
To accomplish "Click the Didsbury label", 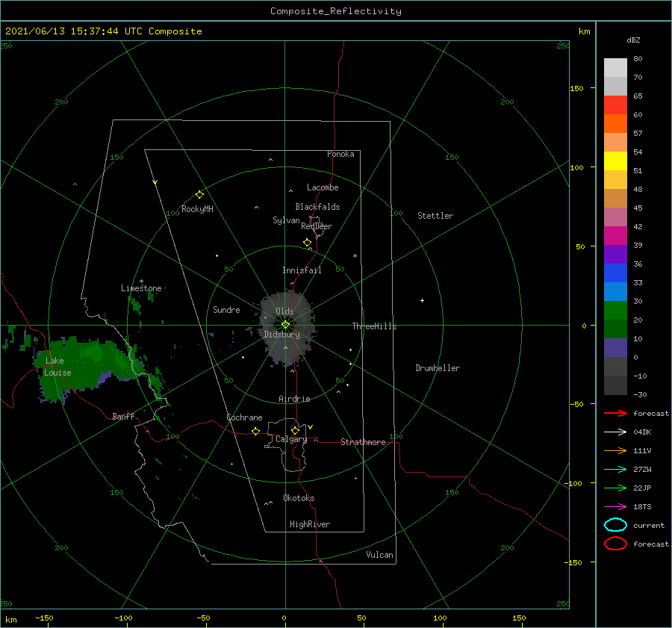I will (x=281, y=335).
